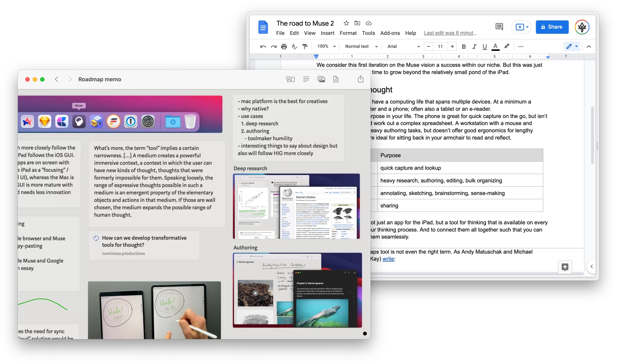Toggle bold formatting
The height and width of the screenshot is (364, 617).
(463, 46)
